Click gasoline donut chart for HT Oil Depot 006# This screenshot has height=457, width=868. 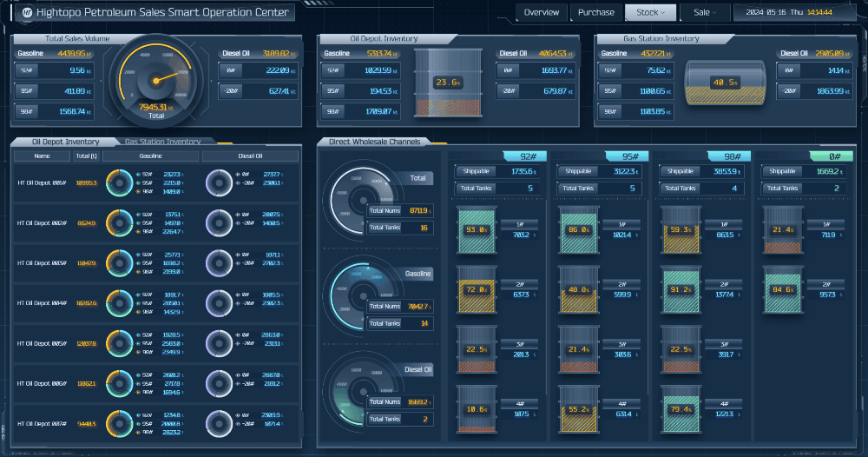pyautogui.click(x=119, y=383)
